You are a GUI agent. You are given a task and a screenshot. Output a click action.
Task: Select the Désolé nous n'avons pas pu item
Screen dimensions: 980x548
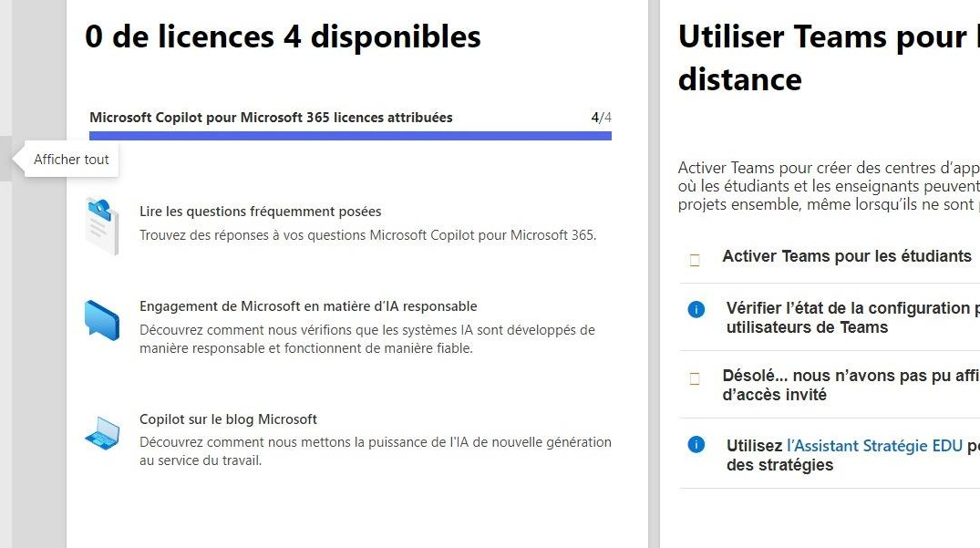click(830, 385)
